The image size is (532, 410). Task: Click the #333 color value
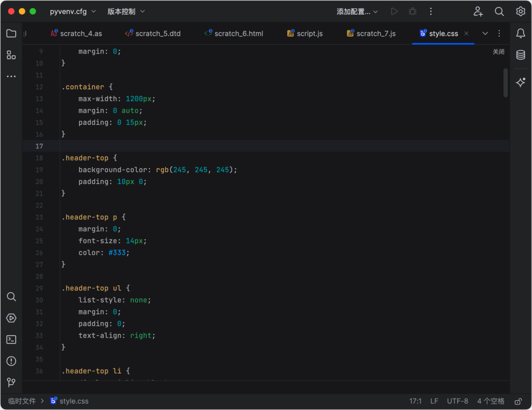pyautogui.click(x=117, y=253)
